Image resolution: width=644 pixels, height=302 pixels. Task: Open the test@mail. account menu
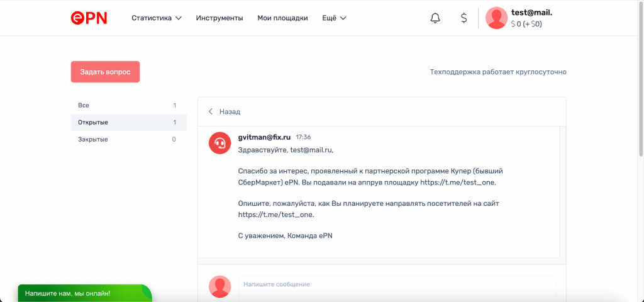(x=531, y=13)
